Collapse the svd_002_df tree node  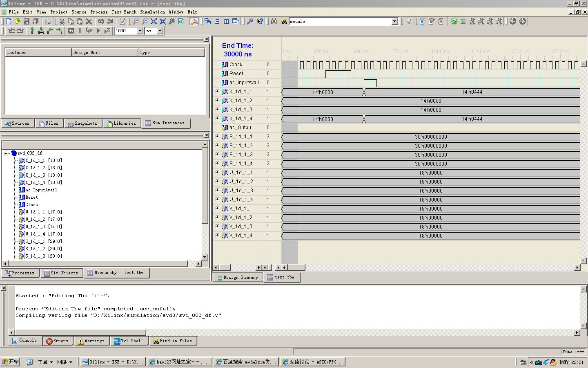point(7,153)
